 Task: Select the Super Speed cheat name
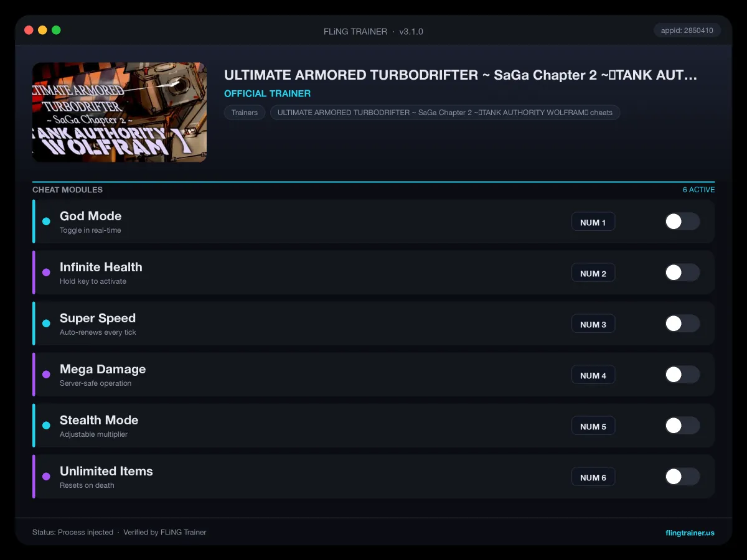coord(98,318)
